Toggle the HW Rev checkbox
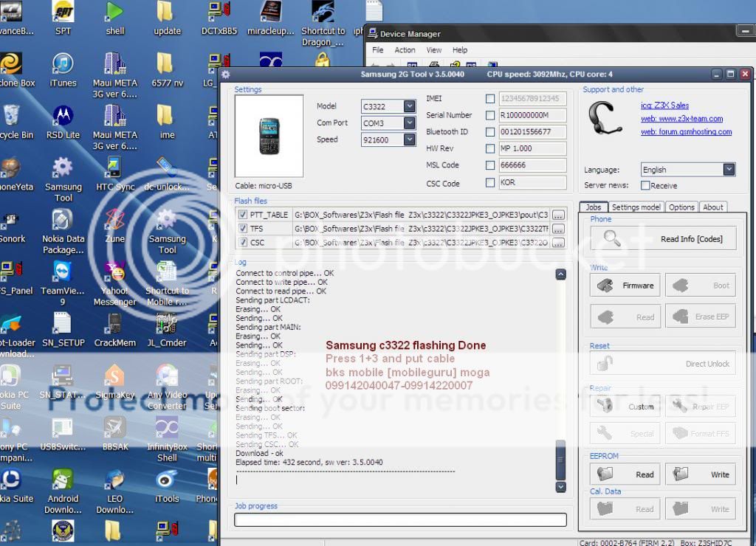 click(x=490, y=148)
